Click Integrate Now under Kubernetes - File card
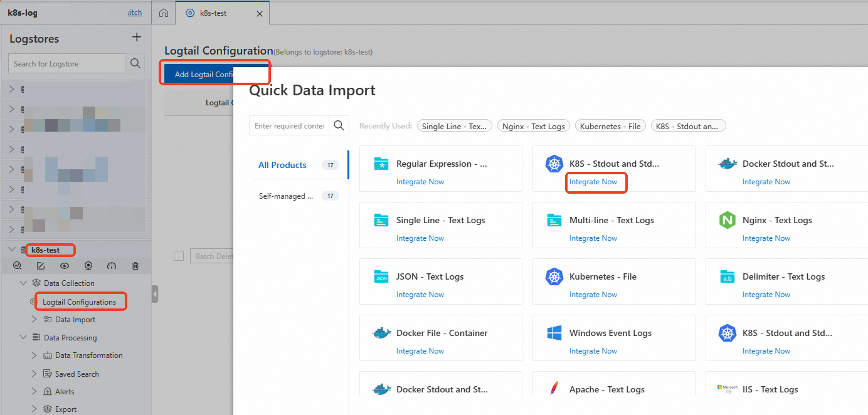This screenshot has height=415, width=868. tap(593, 295)
